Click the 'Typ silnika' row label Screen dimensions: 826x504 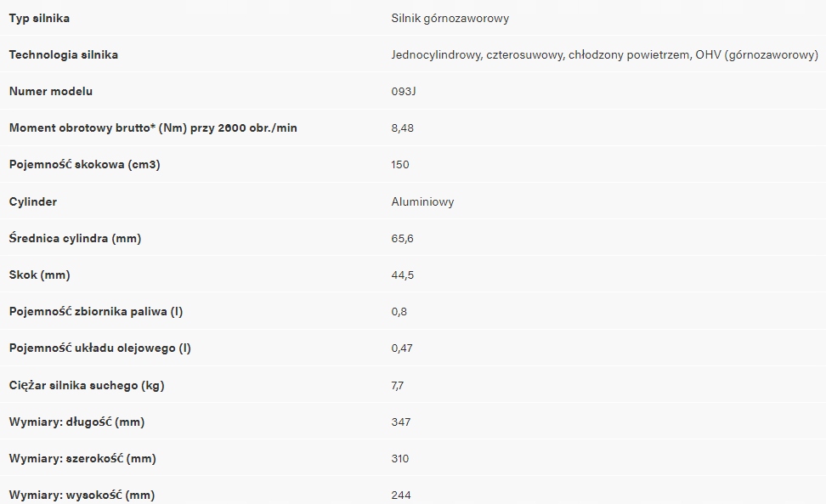pyautogui.click(x=39, y=18)
